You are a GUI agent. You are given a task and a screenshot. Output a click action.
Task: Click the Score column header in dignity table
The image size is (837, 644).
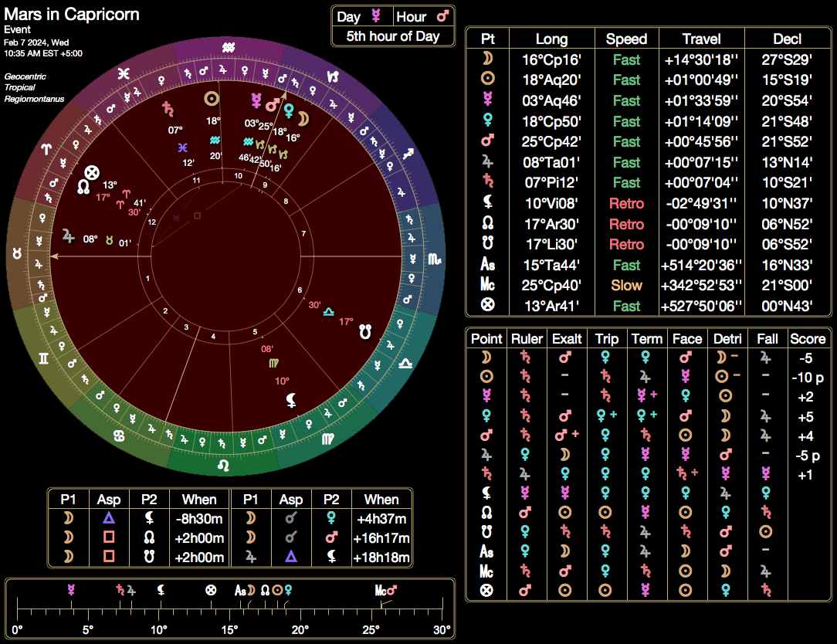[x=808, y=338]
